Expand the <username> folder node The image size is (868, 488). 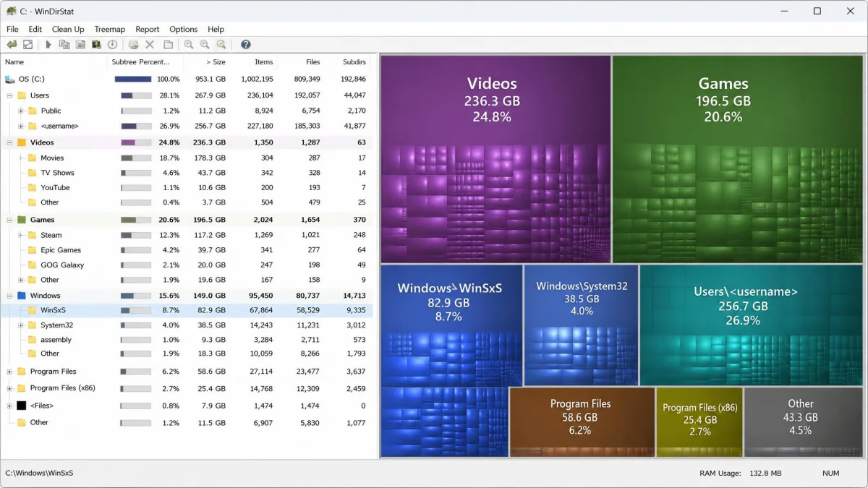(21, 127)
